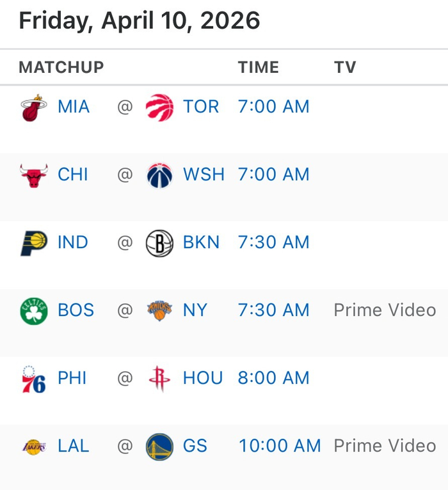Click the Indiana Pacers logo

(x=33, y=243)
